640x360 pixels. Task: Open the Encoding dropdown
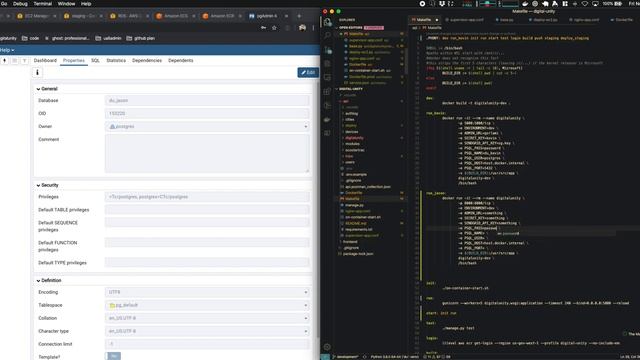207,292
